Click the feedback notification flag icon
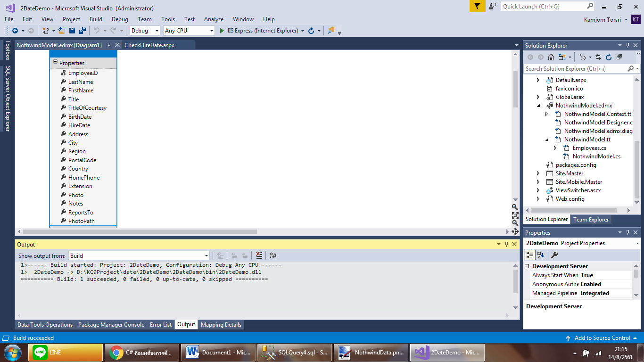 click(477, 6)
